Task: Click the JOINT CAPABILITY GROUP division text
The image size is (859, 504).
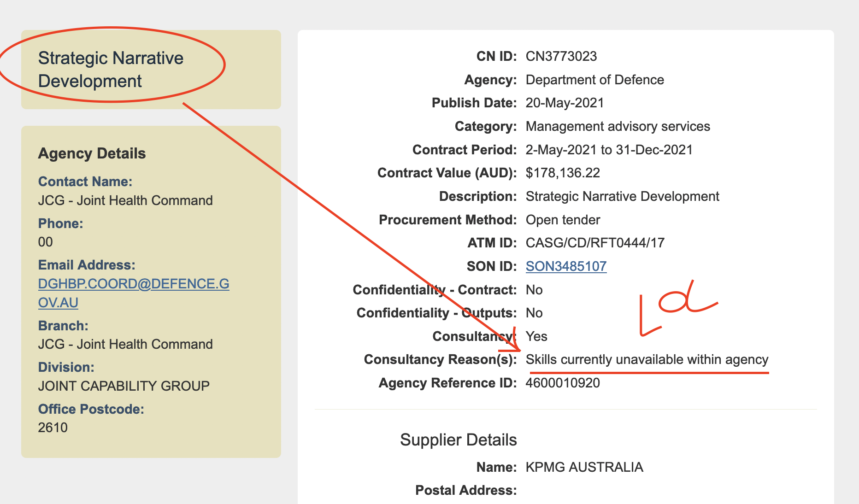Action: point(124,386)
